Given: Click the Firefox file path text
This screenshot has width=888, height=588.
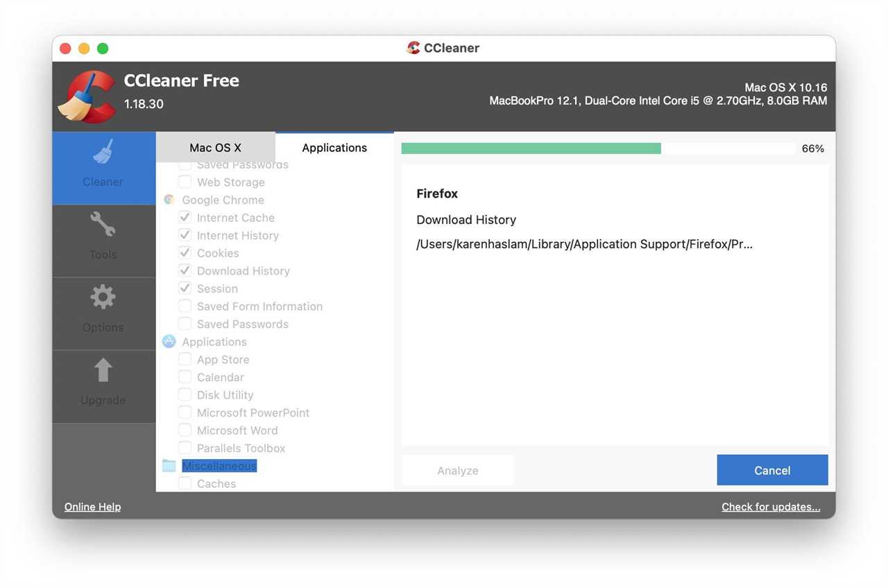Looking at the screenshot, I should point(585,244).
